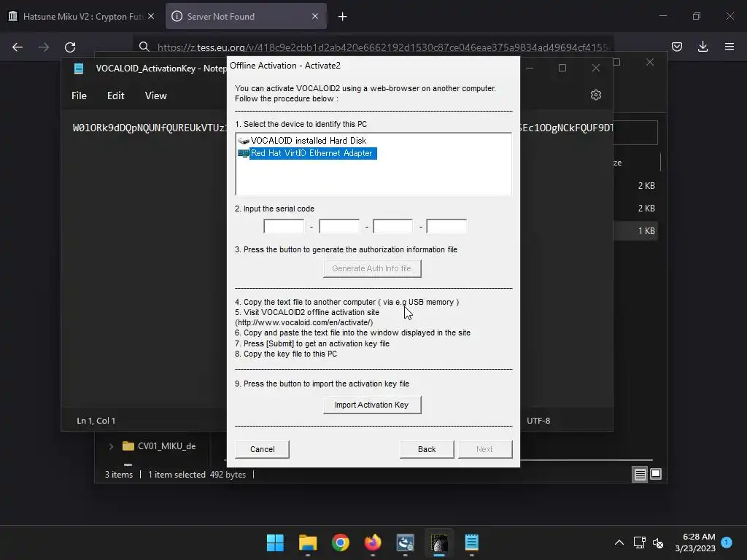Click the third serial code field
The width and height of the screenshot is (747, 560).
392,227
